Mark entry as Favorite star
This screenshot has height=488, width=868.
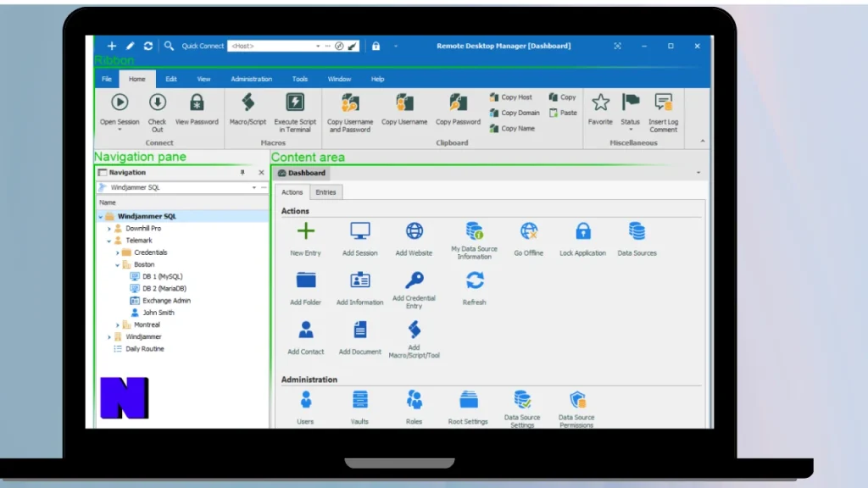[x=601, y=103]
